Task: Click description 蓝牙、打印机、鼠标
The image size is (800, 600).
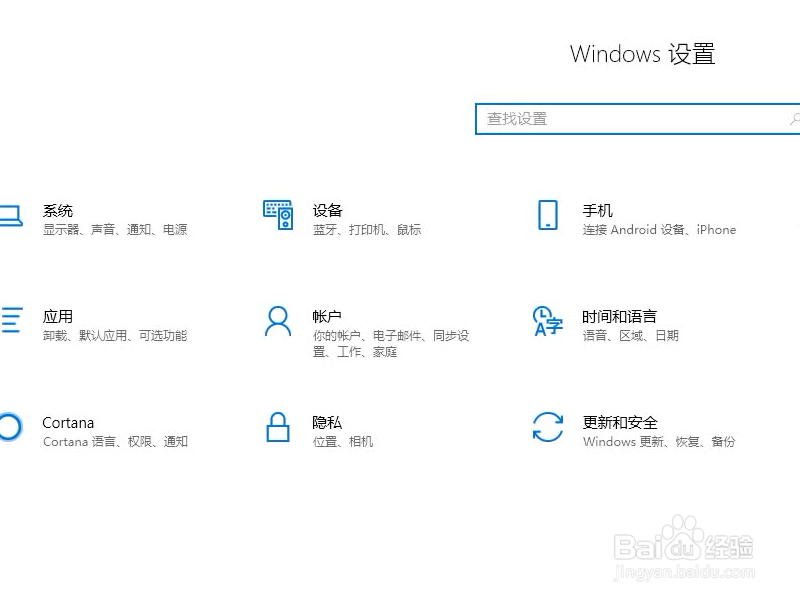Action: pos(367,230)
